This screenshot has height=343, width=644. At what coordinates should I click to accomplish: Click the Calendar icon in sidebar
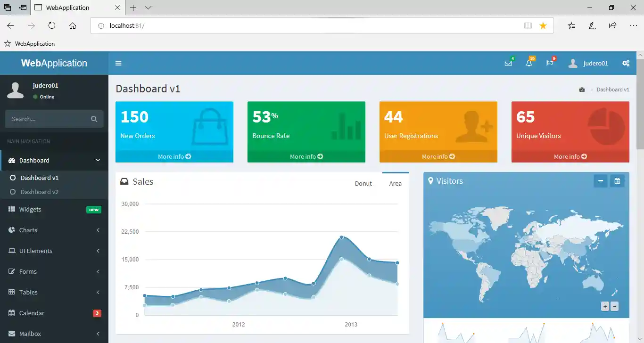click(12, 313)
